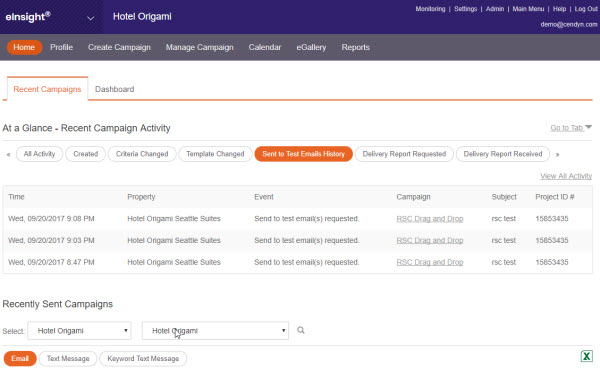Click the Wed, 09/20/2017 9:03 PM cell
The width and height of the screenshot is (600, 372).
[51, 240]
